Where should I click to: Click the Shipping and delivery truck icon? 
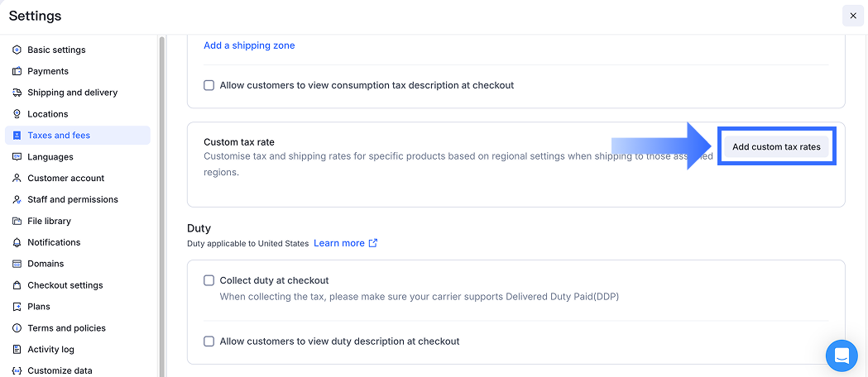[17, 93]
